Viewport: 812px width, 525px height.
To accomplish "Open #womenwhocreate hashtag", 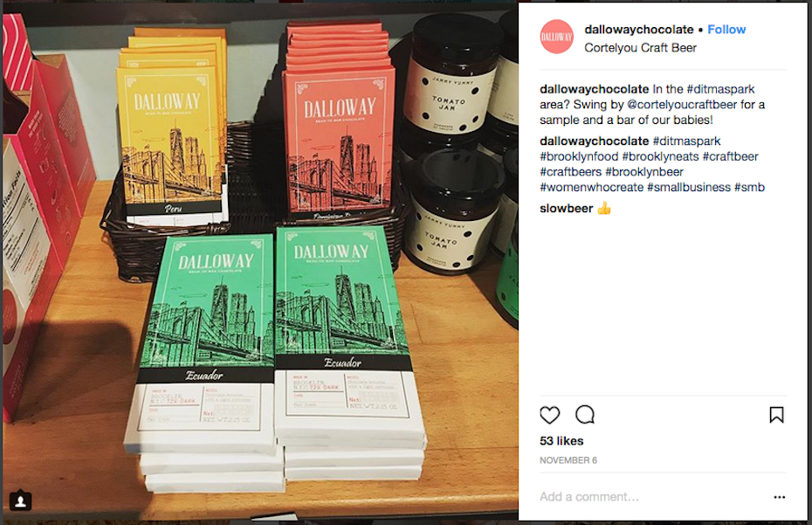I will [x=591, y=187].
